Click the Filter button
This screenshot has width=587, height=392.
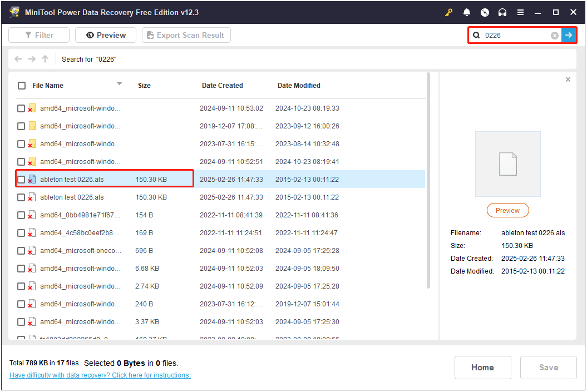click(x=39, y=35)
